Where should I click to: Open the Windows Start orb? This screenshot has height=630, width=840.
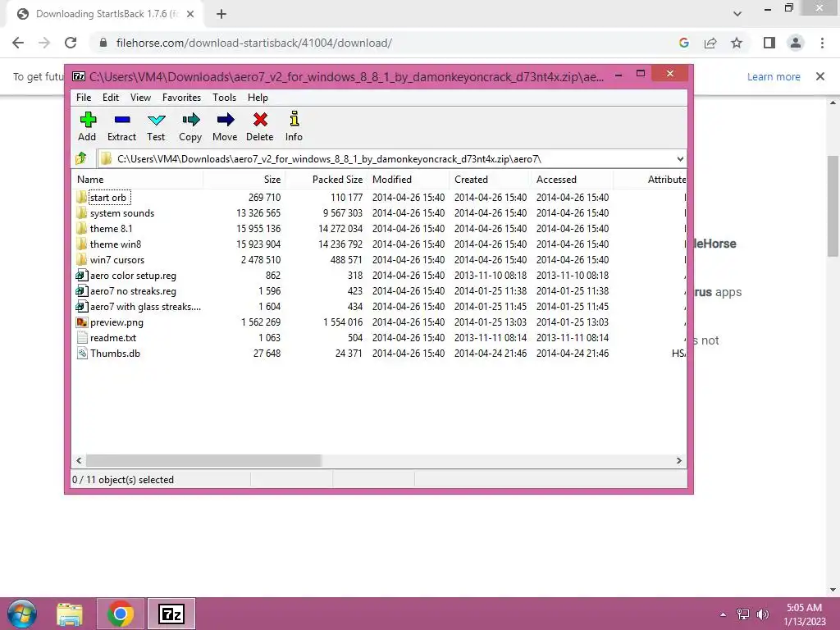[x=22, y=614]
